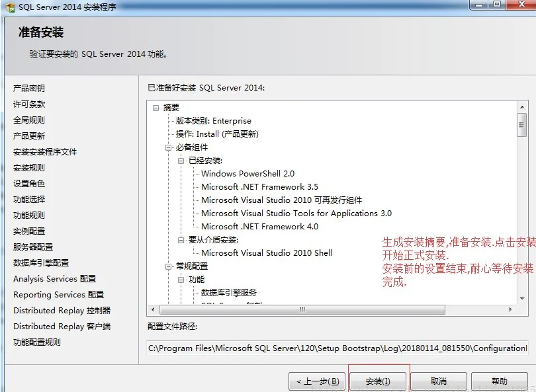Select Microsoft .NET Framework 3.5 item

(259, 187)
